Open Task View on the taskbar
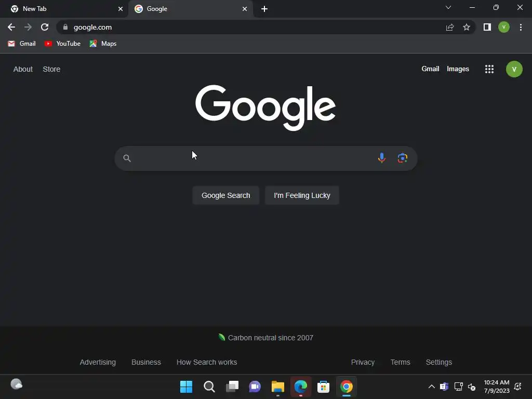Image resolution: width=532 pixels, height=399 pixels. coord(232,387)
